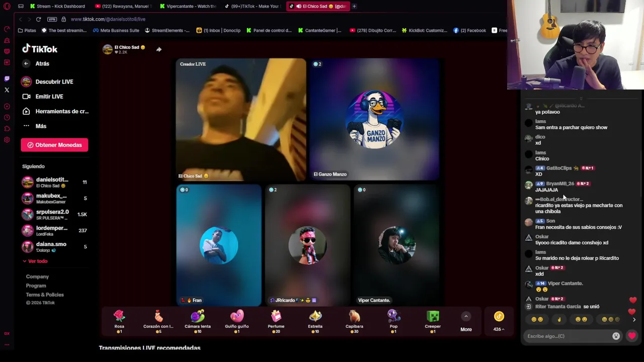
Task: Click Viper Cantante chat username
Action: pos(565,284)
